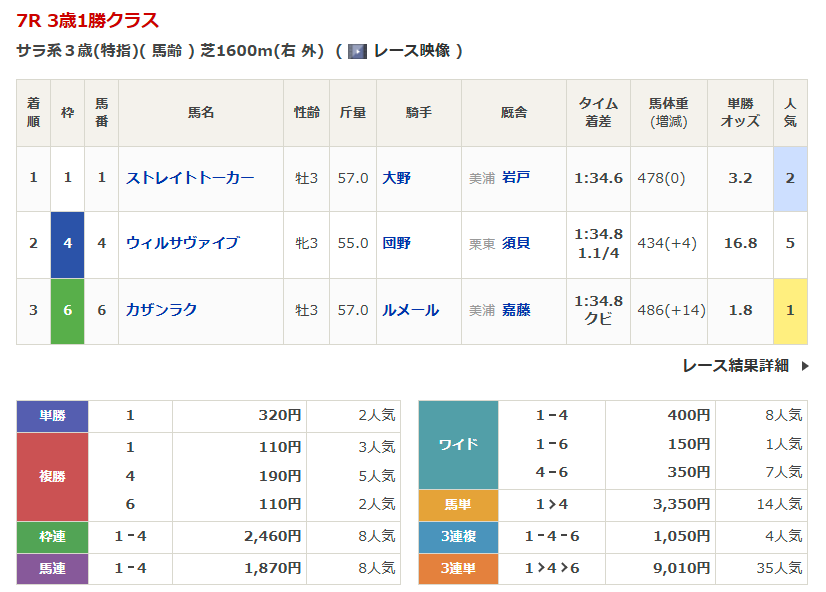Open horse page for ストレイトトーカー
The height and width of the screenshot is (592, 826).
(190, 178)
